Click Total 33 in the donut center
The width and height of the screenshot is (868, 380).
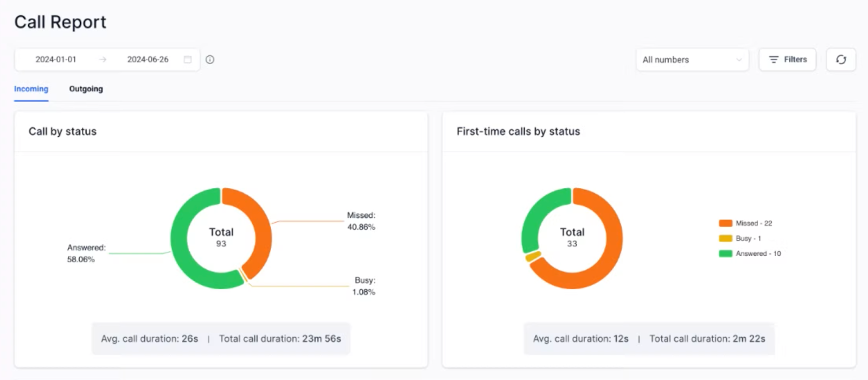tap(572, 237)
